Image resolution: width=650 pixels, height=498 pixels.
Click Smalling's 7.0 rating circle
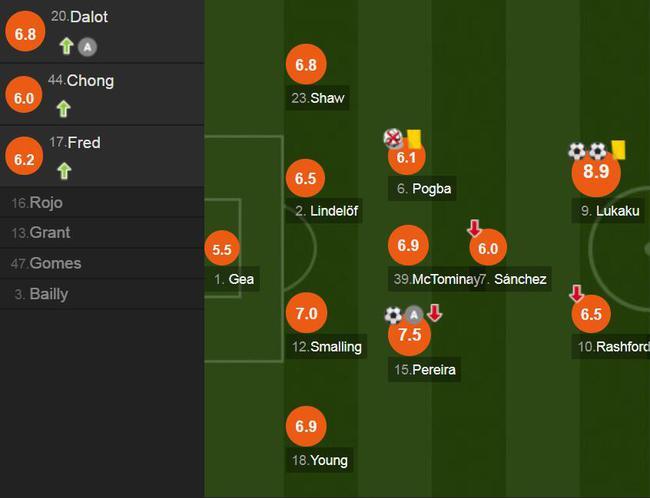[306, 313]
